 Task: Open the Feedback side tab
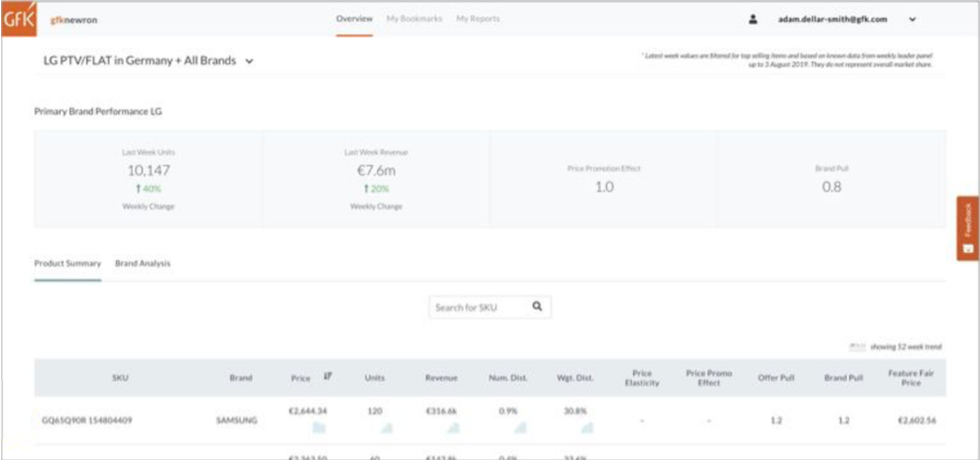pyautogui.click(x=967, y=228)
